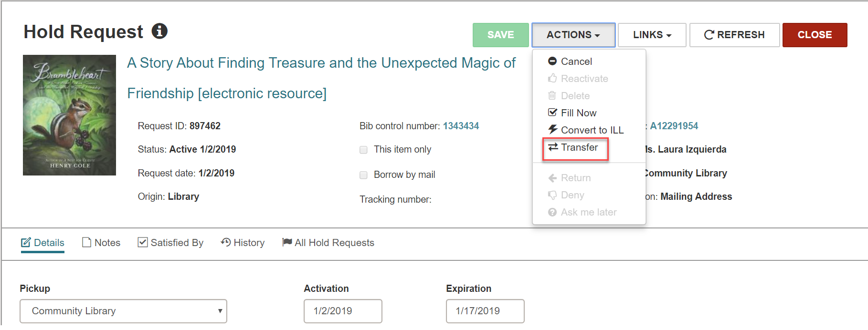Click the Fill Now checkmark icon
Image resolution: width=868 pixels, height=330 pixels.
tap(552, 113)
